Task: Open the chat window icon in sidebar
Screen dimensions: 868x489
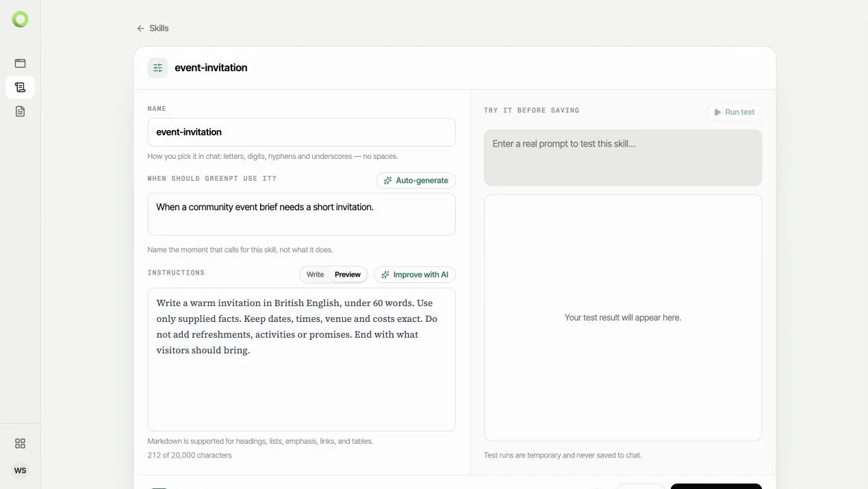Action: coord(20,63)
